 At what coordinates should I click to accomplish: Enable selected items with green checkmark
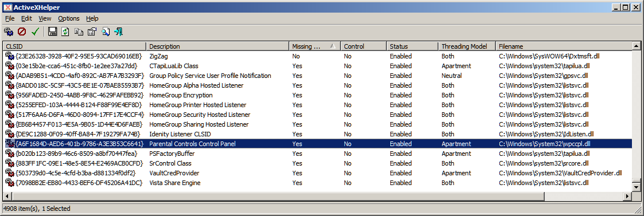35,32
